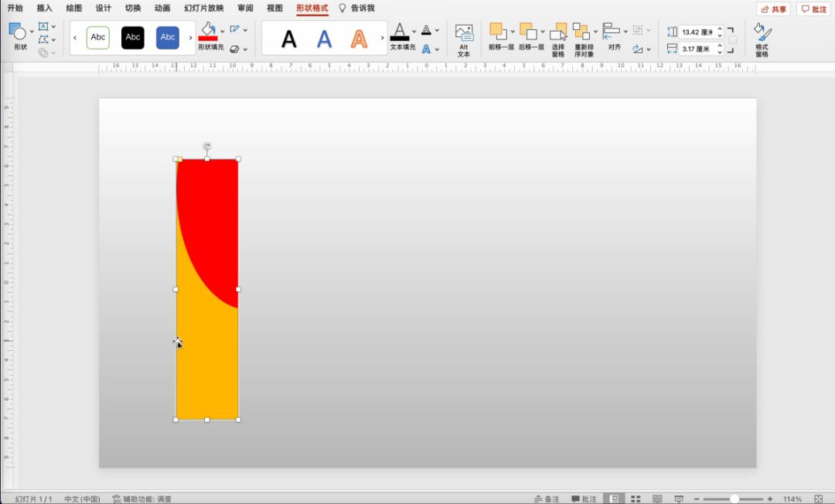835x504 pixels.
Task: Open the 动画 tab
Action: click(x=162, y=8)
